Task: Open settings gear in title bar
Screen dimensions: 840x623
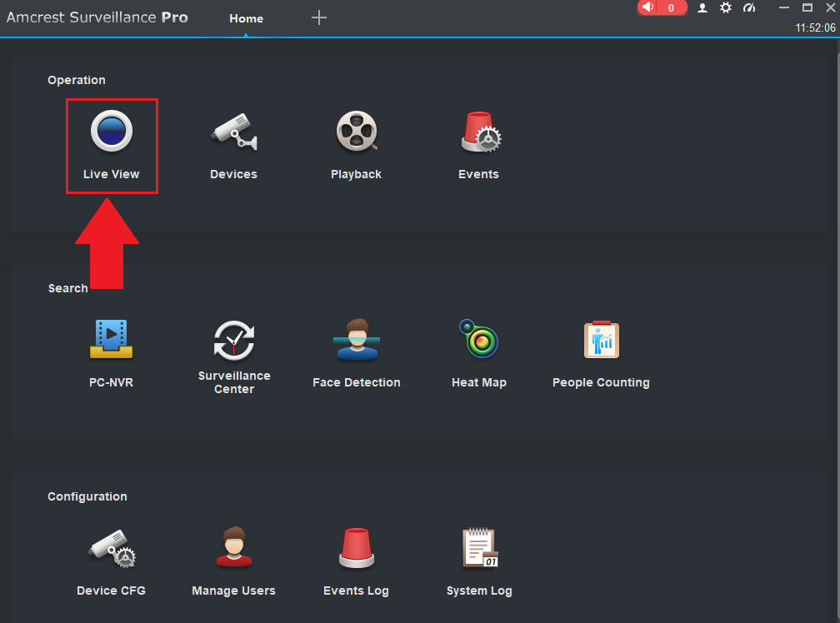Action: point(726,7)
